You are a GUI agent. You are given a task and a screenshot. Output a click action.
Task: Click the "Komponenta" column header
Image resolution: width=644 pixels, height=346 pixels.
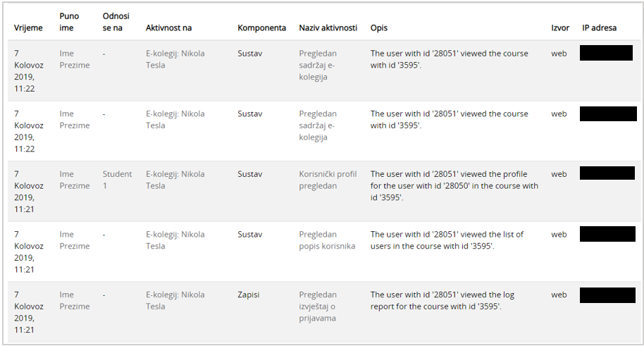(261, 28)
